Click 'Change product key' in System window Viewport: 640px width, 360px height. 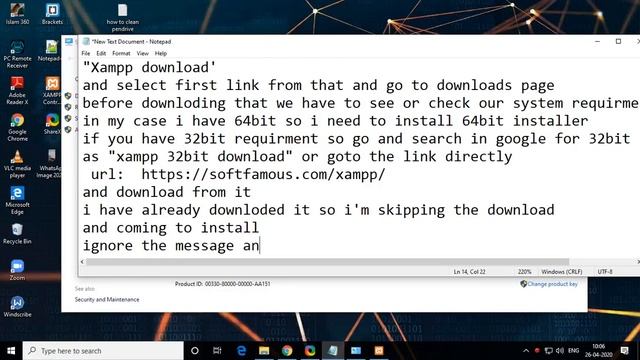(x=552, y=284)
